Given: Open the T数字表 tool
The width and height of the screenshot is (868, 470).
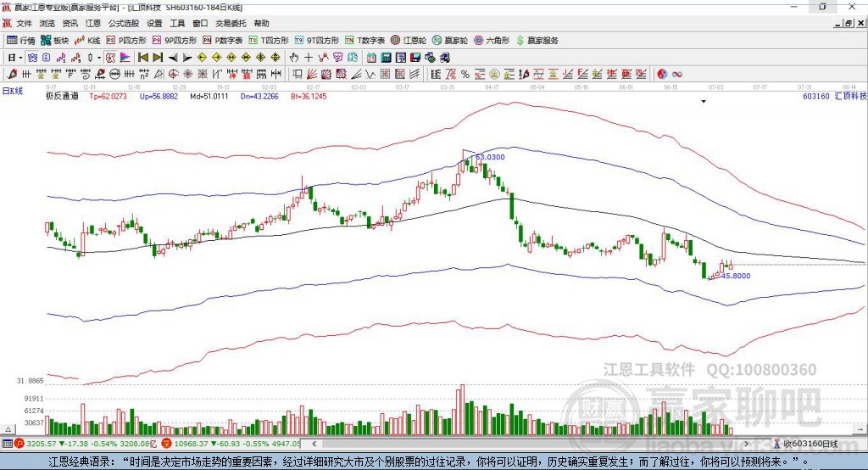Looking at the screenshot, I should tap(364, 41).
